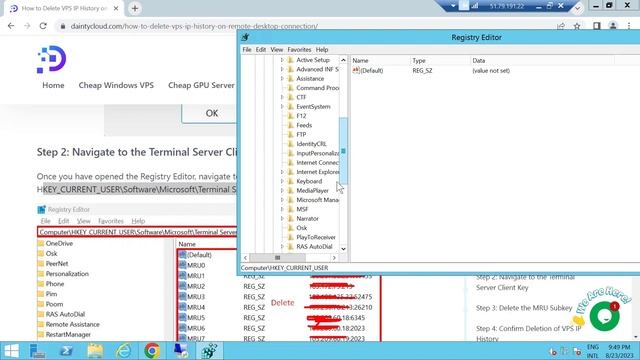Jump to Step 4: Confirm Deletion link
The image size is (640, 360).
pos(528,333)
